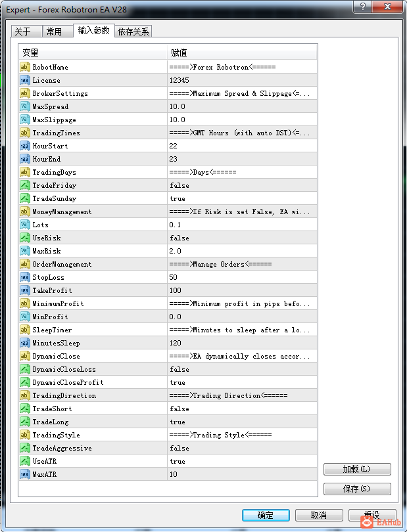
Task: Click the 确定 button
Action: click(x=266, y=515)
